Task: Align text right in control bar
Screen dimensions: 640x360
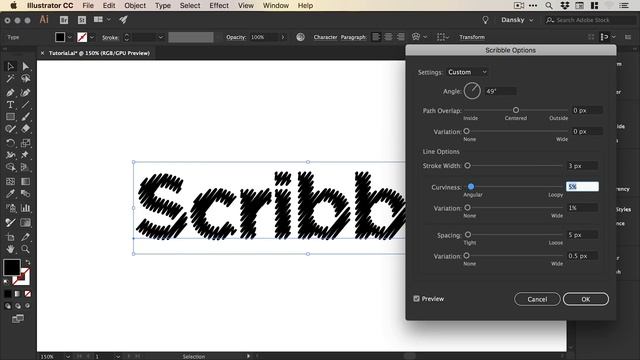Action: tap(401, 37)
